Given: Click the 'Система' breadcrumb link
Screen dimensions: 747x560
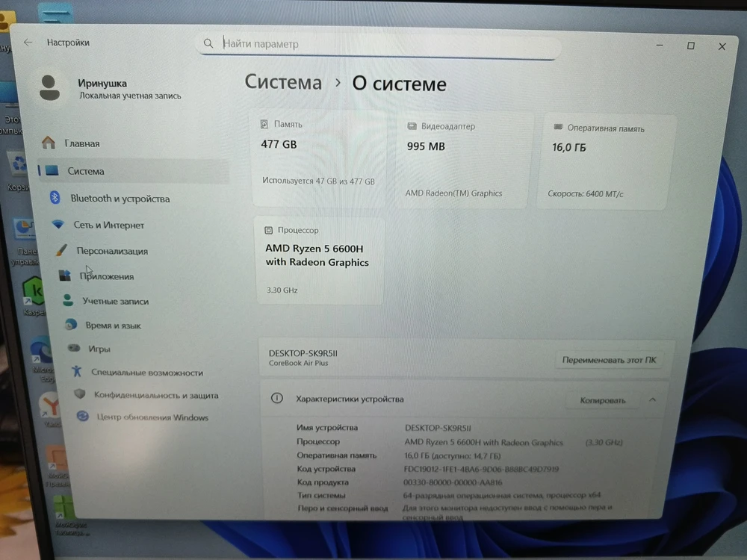Looking at the screenshot, I should 283,82.
